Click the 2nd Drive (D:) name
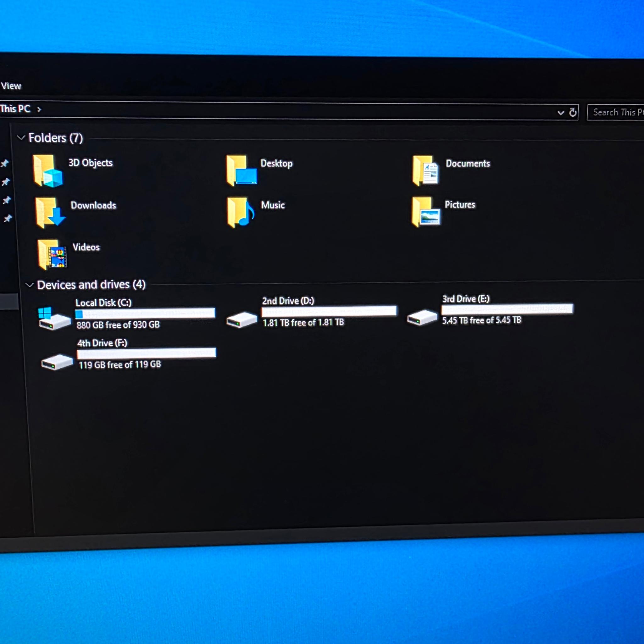Screen dimensions: 644x644 click(288, 301)
